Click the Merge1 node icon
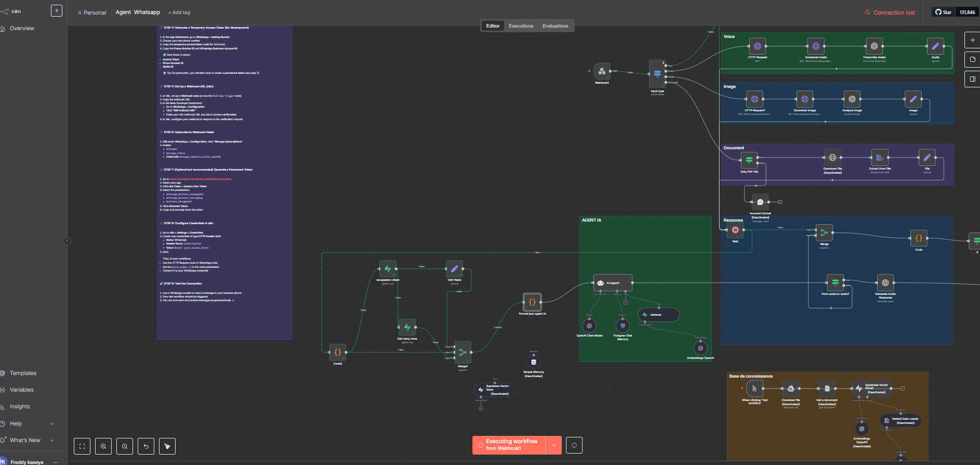980x465 pixels. 462,352
